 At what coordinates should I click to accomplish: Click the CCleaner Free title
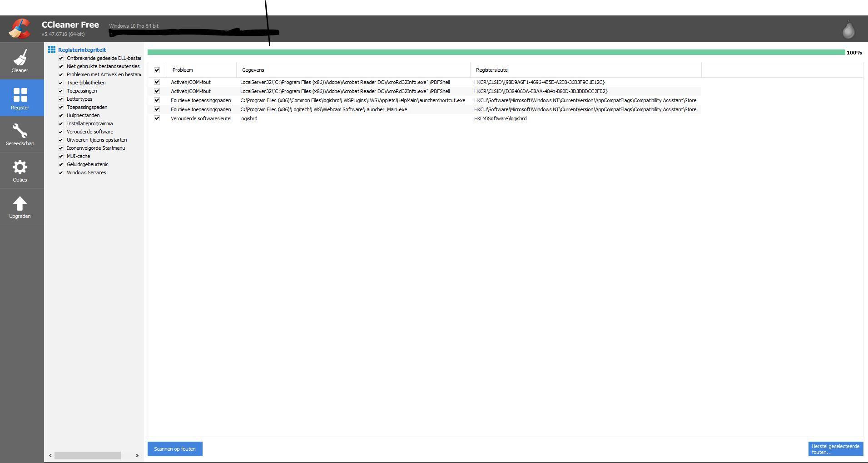[x=70, y=25]
